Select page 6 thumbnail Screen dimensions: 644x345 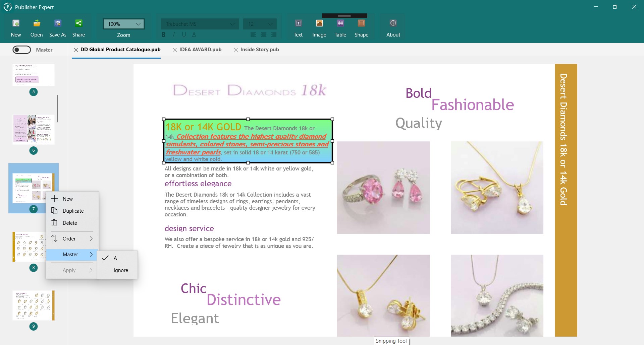(34, 129)
